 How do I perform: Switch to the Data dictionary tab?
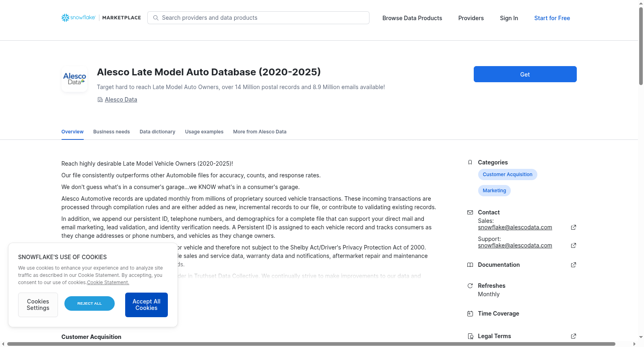pyautogui.click(x=157, y=132)
